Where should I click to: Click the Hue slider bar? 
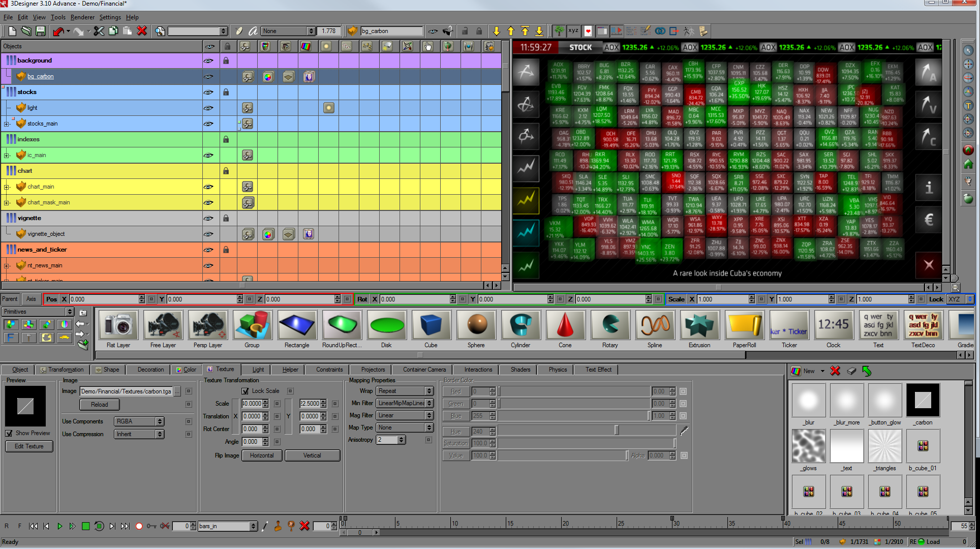pyautogui.click(x=587, y=431)
